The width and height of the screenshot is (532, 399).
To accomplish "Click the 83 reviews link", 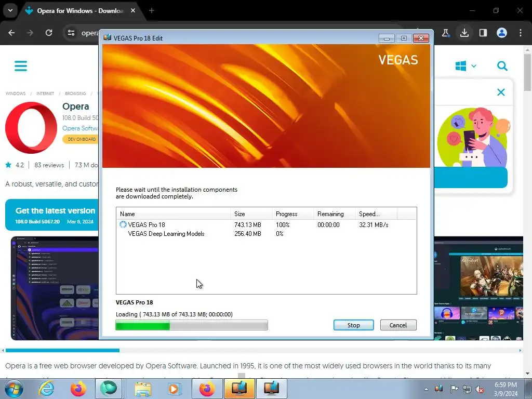I will (49, 165).
